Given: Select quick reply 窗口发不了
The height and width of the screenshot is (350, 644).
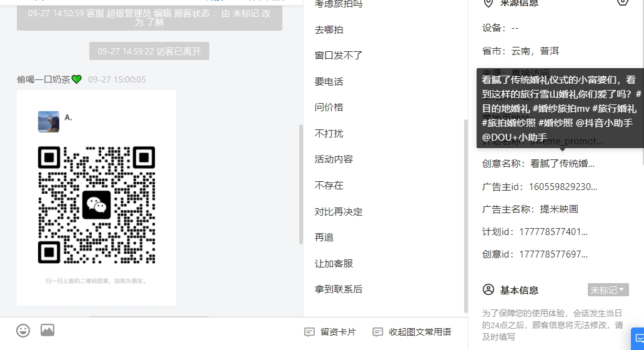Looking at the screenshot, I should pos(339,56).
